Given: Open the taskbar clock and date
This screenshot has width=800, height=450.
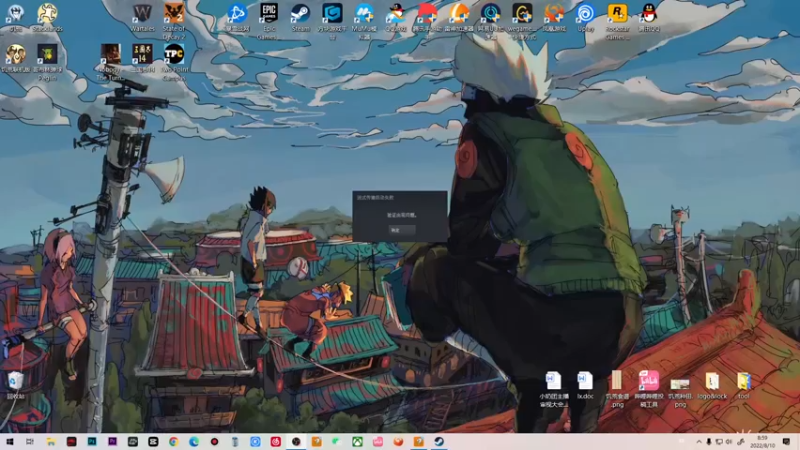Looking at the screenshot, I should click(x=763, y=441).
